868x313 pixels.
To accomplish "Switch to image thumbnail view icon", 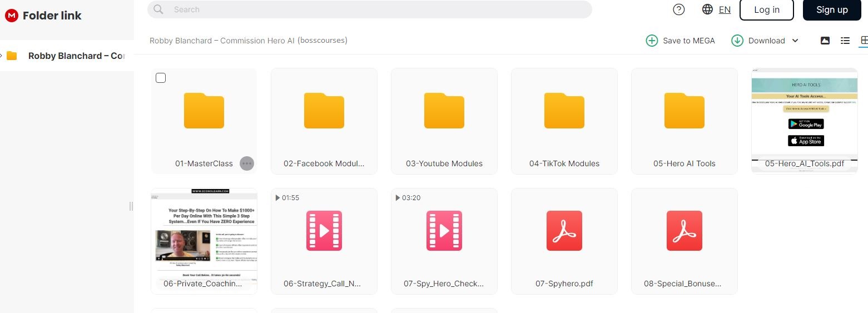I will click(825, 41).
